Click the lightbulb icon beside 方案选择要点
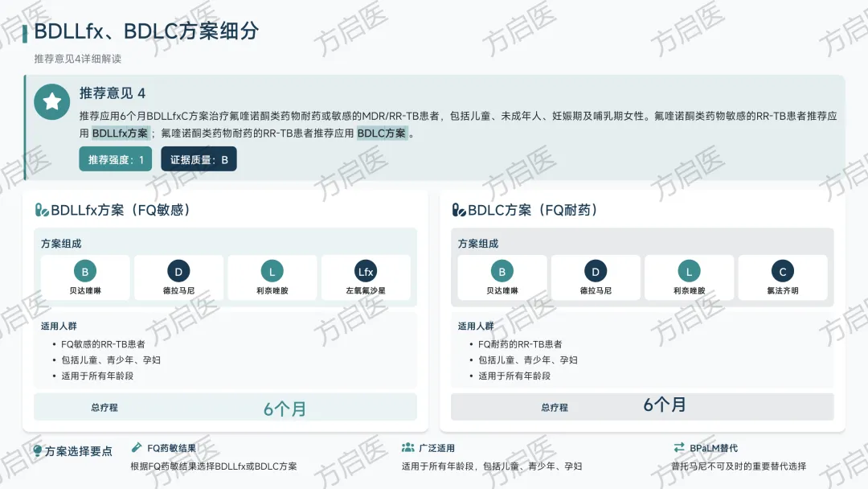Screen dimensions: 868x489 pyautogui.click(x=38, y=451)
